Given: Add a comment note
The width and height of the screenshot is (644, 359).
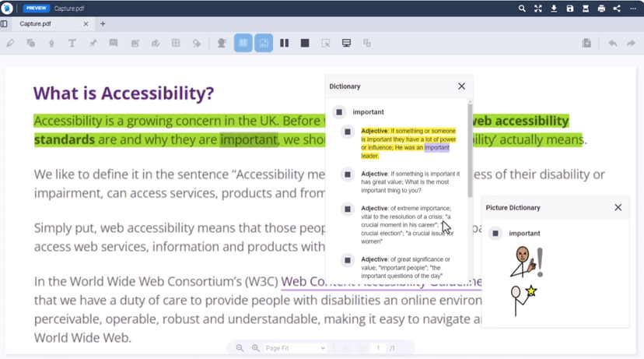Looking at the screenshot, I should click(114, 43).
